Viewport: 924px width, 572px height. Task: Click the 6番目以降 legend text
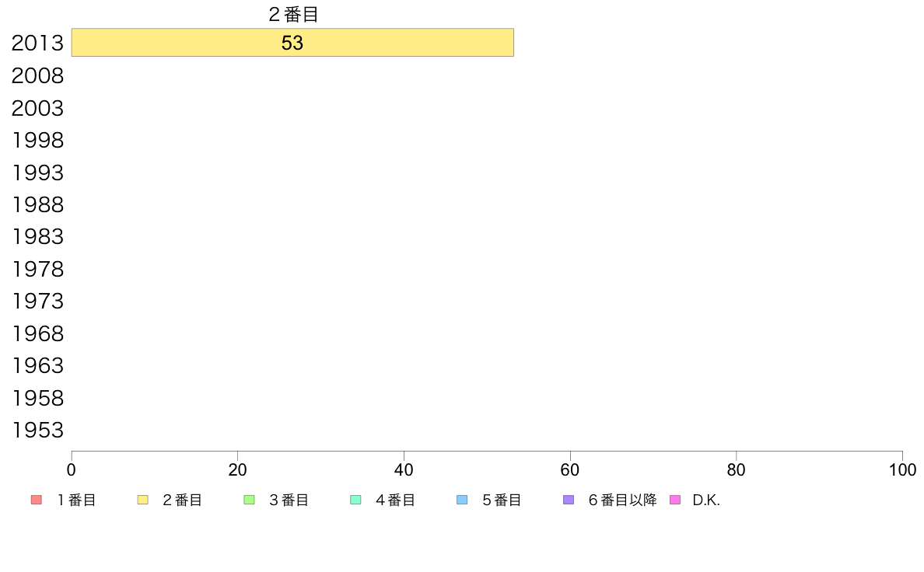tap(622, 500)
